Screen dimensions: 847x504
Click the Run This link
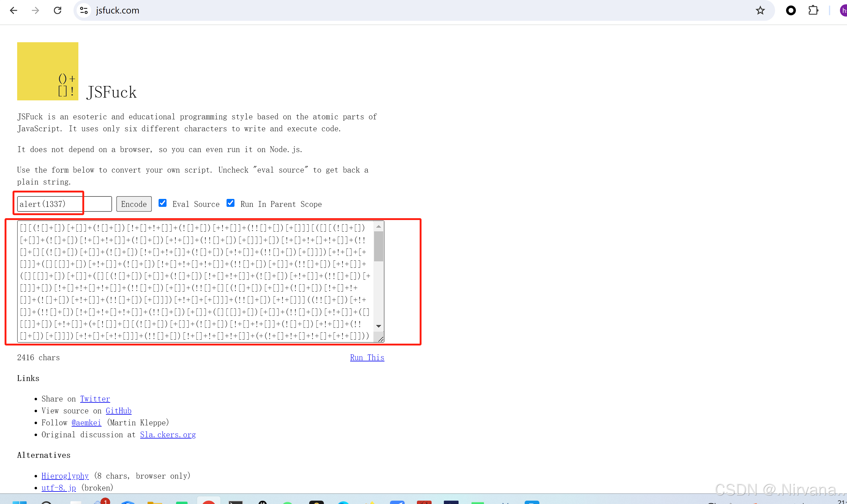(367, 357)
